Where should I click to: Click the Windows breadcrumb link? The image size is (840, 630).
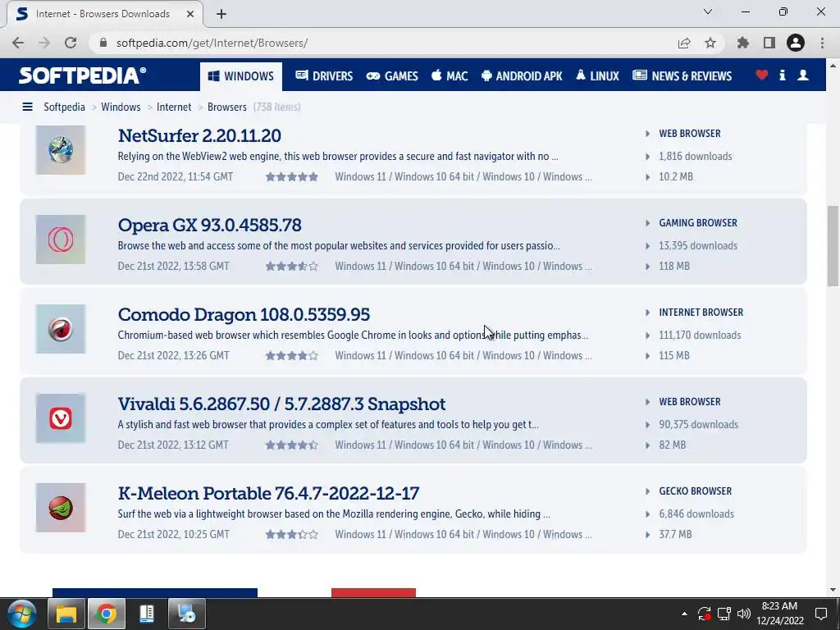tap(121, 107)
